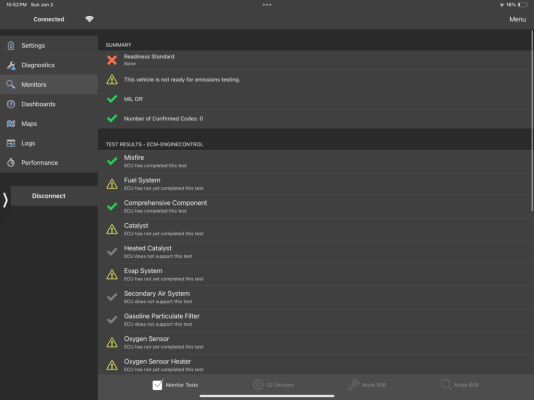Select the Readiness Standard row
Image resolution: width=534 pixels, height=400 pixels.
point(315,60)
